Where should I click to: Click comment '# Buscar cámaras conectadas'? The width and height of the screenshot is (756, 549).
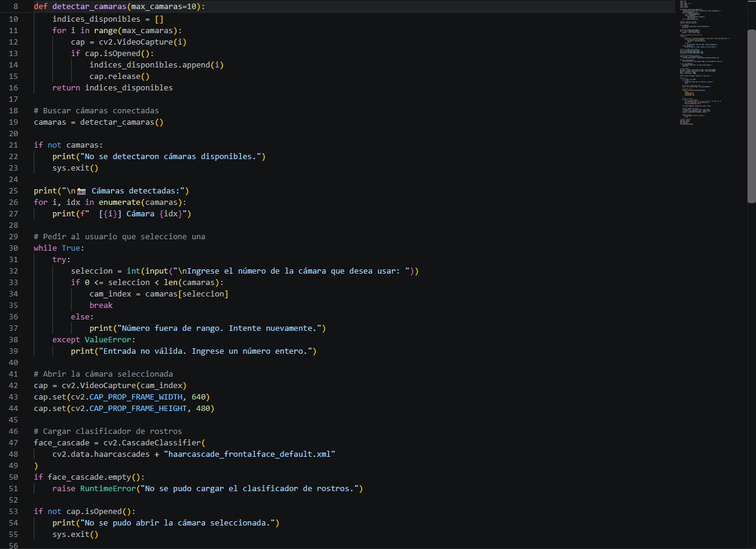pos(96,110)
